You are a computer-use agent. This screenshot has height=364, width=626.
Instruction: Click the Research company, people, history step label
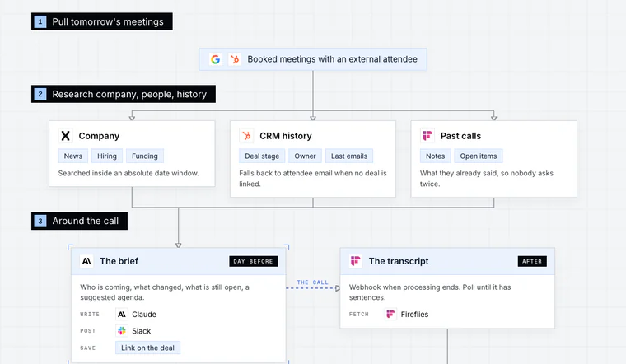[124, 94]
